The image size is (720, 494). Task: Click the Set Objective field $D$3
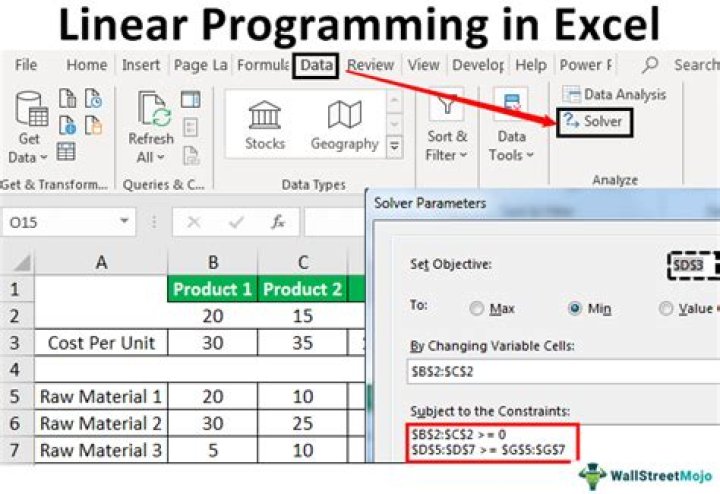(x=693, y=265)
